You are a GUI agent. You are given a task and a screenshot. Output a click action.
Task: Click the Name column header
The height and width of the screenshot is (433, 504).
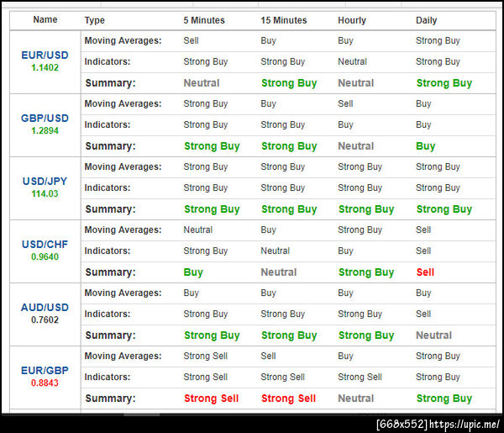point(45,19)
